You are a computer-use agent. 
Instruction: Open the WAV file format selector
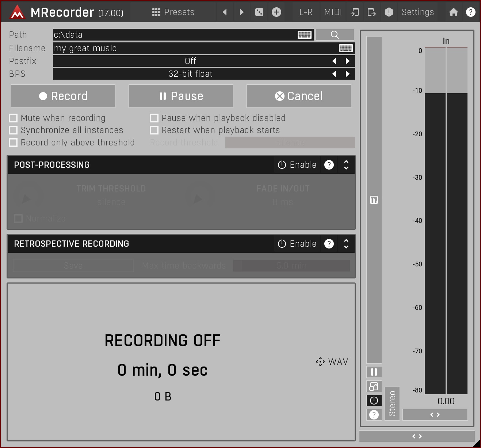332,362
